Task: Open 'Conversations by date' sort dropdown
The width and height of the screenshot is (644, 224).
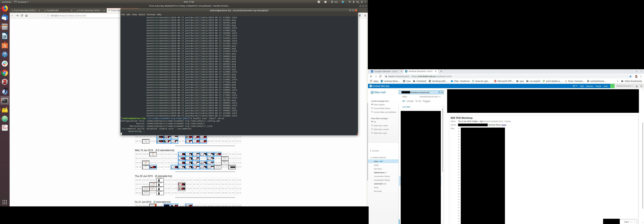Action: click(x=430, y=97)
